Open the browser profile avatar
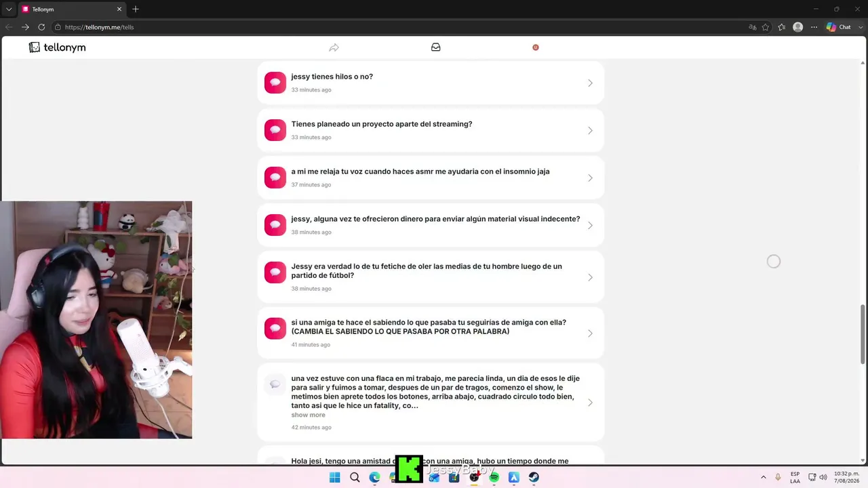 point(798,27)
